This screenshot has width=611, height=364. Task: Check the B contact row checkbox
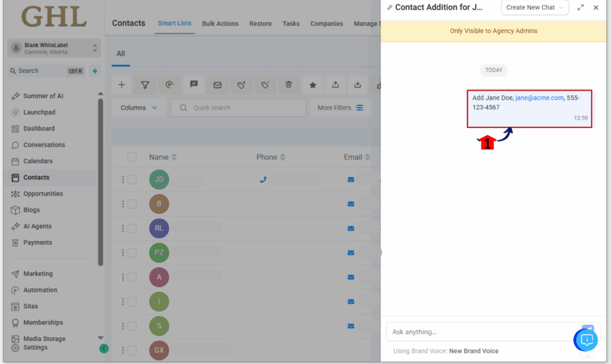click(x=132, y=204)
